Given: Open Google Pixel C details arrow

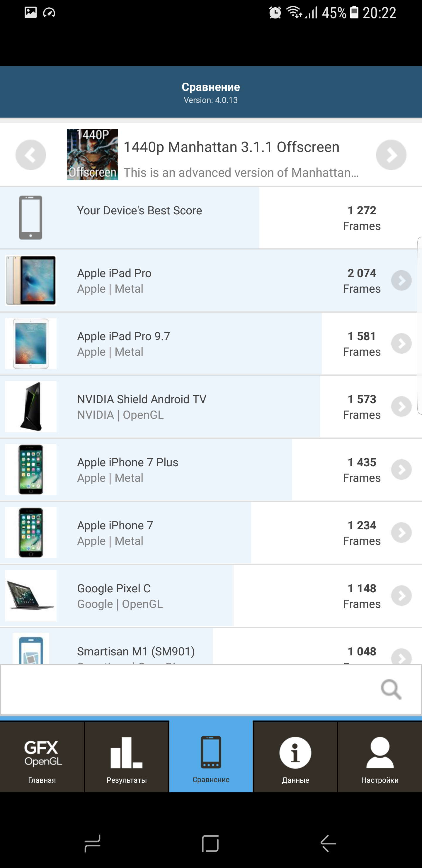Looking at the screenshot, I should 401,595.
